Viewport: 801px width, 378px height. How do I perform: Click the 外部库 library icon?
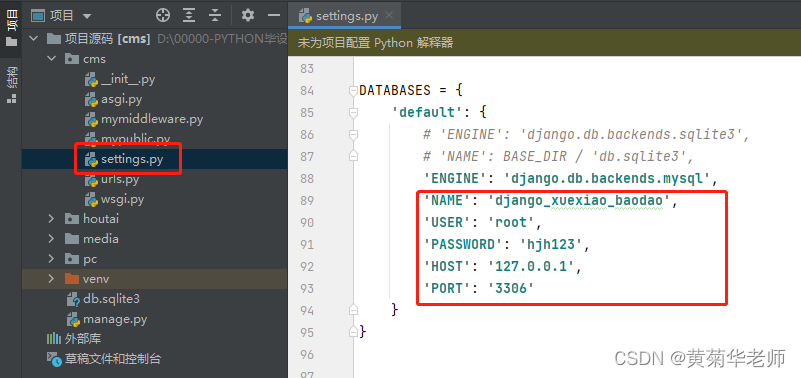point(54,339)
